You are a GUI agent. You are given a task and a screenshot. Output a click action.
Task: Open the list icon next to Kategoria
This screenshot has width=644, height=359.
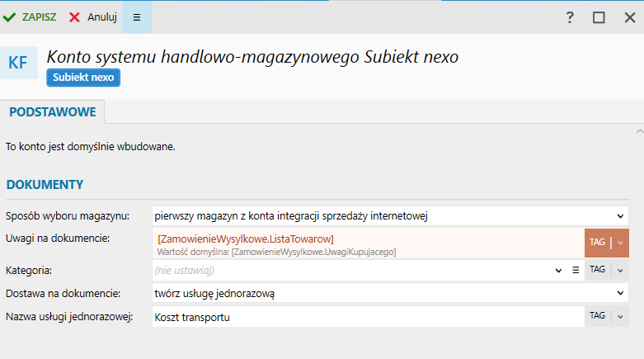coord(576,270)
